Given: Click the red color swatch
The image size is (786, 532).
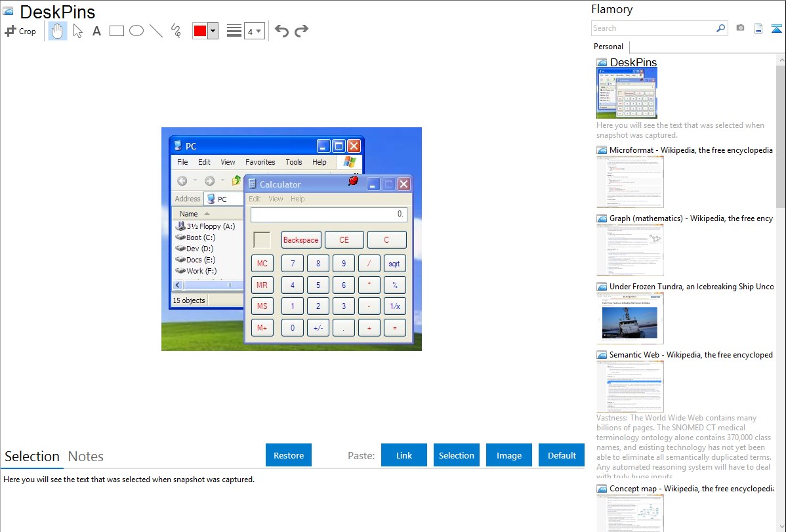Looking at the screenshot, I should (200, 31).
